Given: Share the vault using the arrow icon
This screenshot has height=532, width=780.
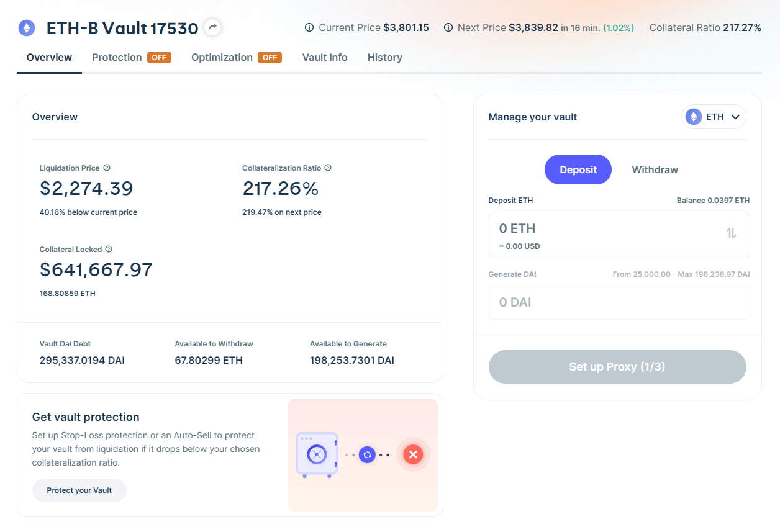Looking at the screenshot, I should click(212, 27).
